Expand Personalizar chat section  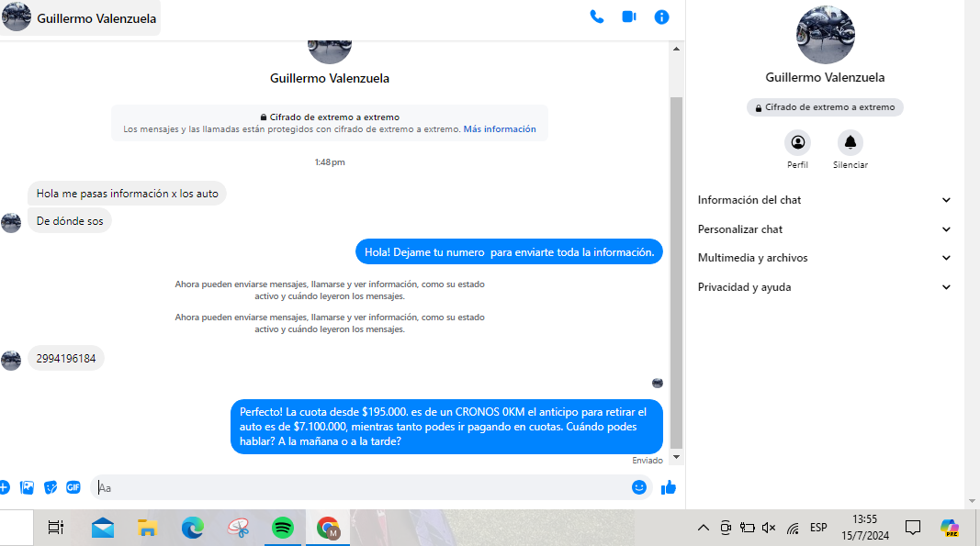click(x=824, y=229)
